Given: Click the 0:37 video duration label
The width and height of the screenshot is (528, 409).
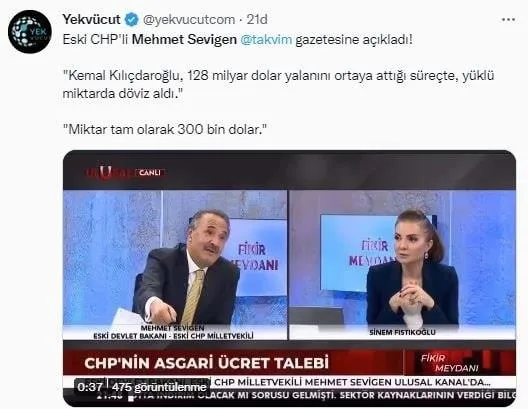Looking at the screenshot, I should pos(90,387).
